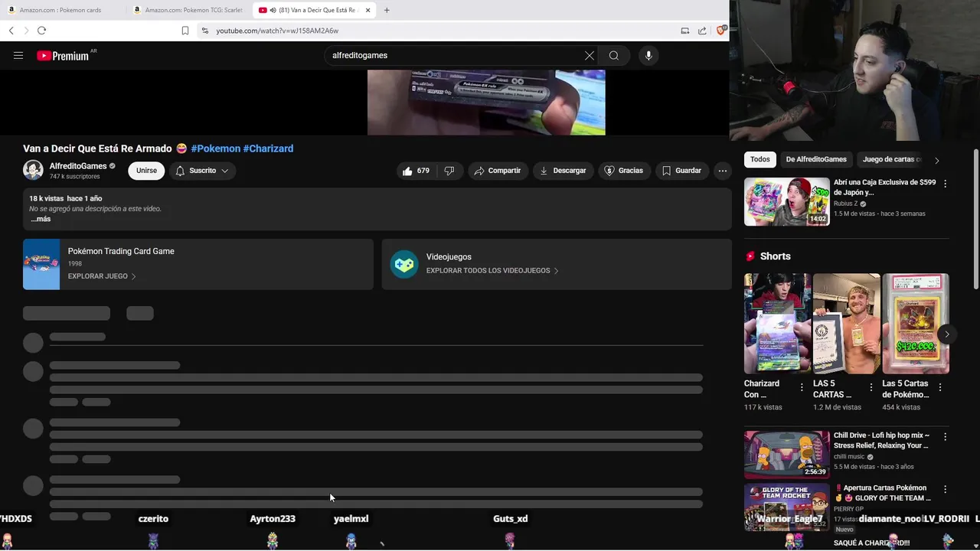This screenshot has height=551, width=980.
Task: Open LAS 5 CARTAS 1.2 M short
Action: pyautogui.click(x=846, y=323)
